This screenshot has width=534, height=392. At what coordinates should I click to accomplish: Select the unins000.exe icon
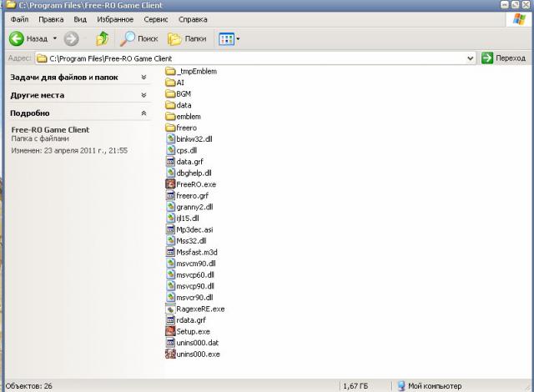click(x=170, y=354)
